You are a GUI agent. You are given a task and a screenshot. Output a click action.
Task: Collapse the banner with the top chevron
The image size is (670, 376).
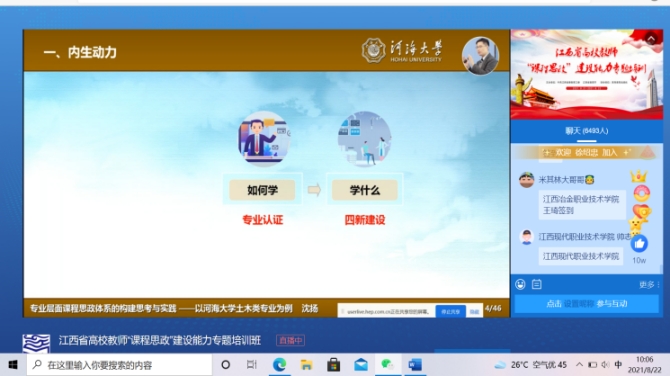click(651, 39)
